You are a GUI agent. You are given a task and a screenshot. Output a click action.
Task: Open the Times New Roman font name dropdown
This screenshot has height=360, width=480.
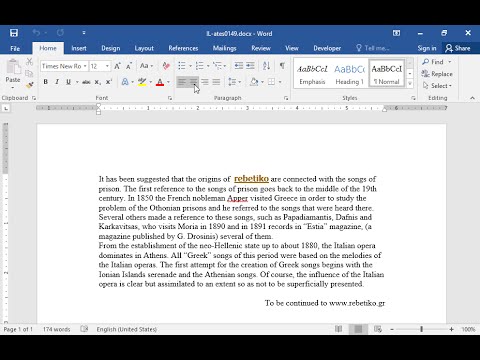point(85,66)
